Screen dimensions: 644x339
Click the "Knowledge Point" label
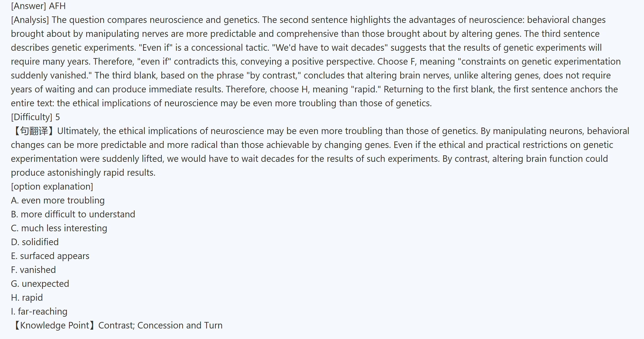coord(54,325)
